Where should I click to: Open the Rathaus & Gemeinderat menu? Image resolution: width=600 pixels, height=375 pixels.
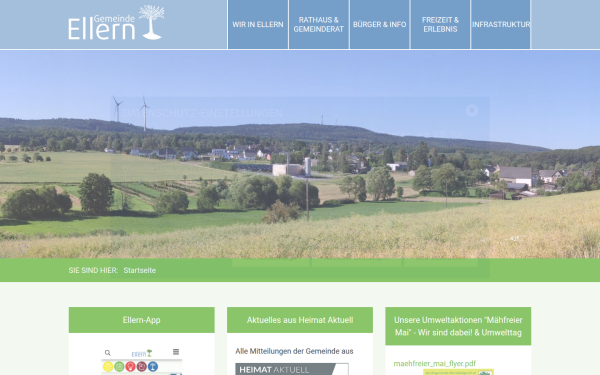pyautogui.click(x=319, y=24)
